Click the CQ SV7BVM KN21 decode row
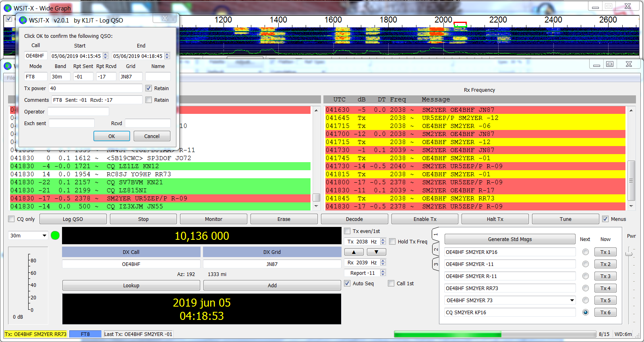 pyautogui.click(x=160, y=182)
